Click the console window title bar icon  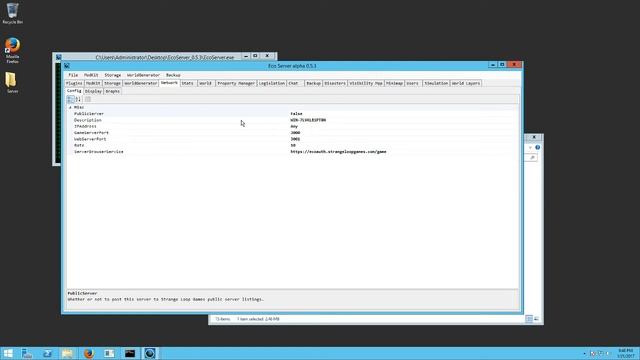(x=59, y=57)
